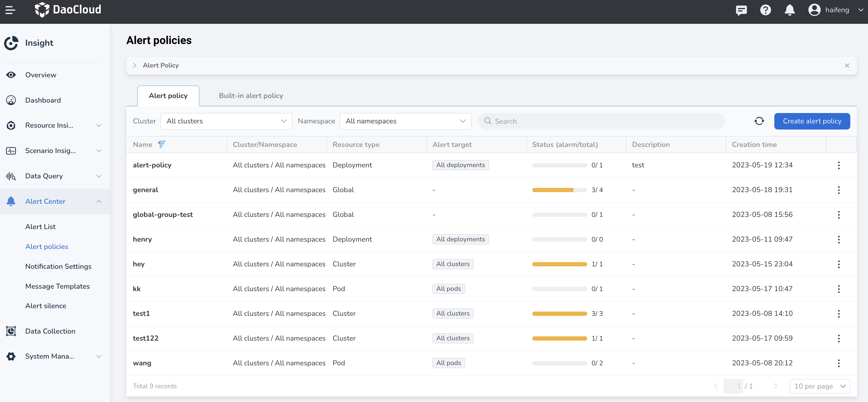Open Alert silence in sidebar
This screenshot has height=402, width=868.
point(46,306)
